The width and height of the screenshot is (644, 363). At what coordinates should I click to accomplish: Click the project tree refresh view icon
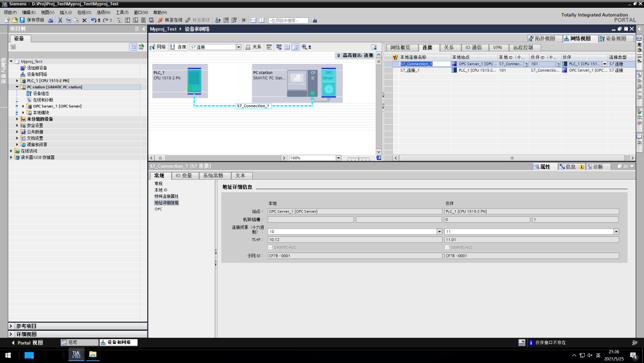click(x=141, y=47)
